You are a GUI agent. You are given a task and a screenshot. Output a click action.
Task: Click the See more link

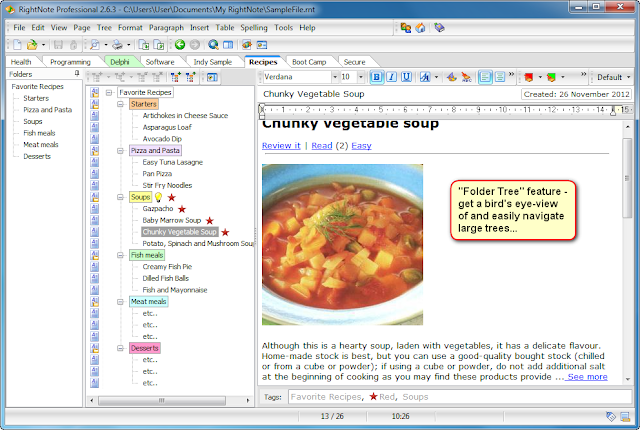(587, 377)
